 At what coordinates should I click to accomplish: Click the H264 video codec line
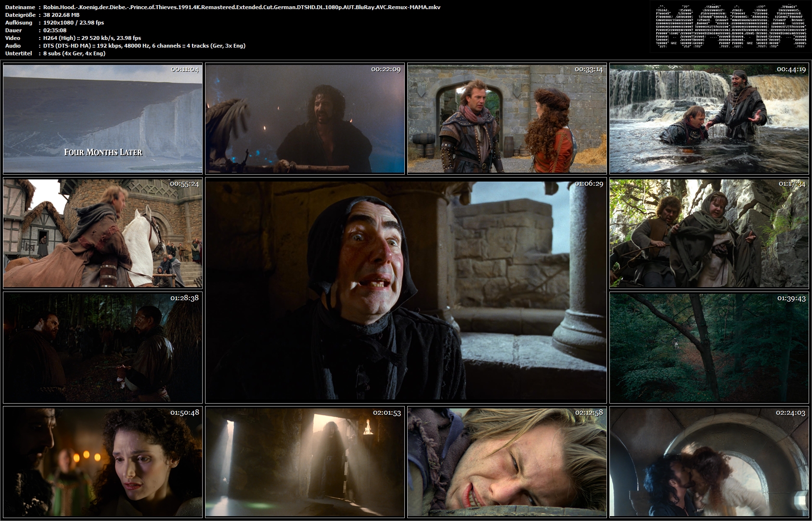(x=92, y=38)
